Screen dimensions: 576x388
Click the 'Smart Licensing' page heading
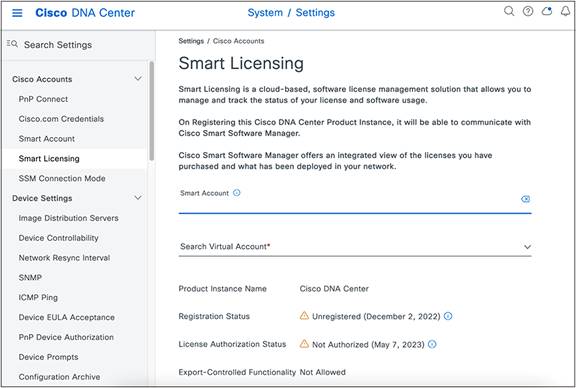pos(241,64)
